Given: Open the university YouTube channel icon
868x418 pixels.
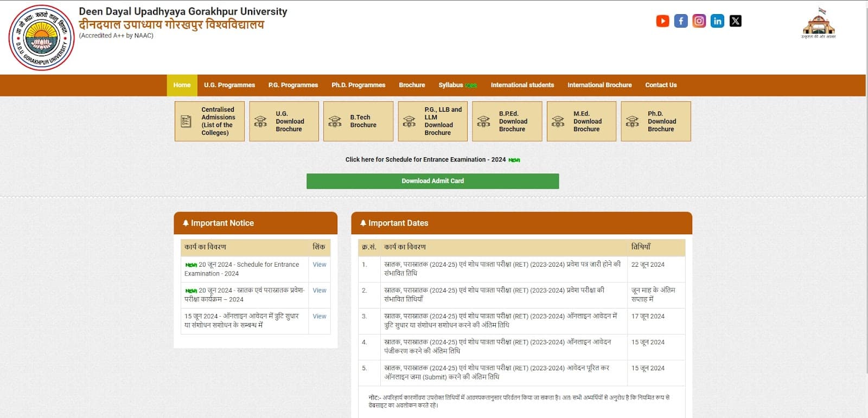Looking at the screenshot, I should point(662,21).
